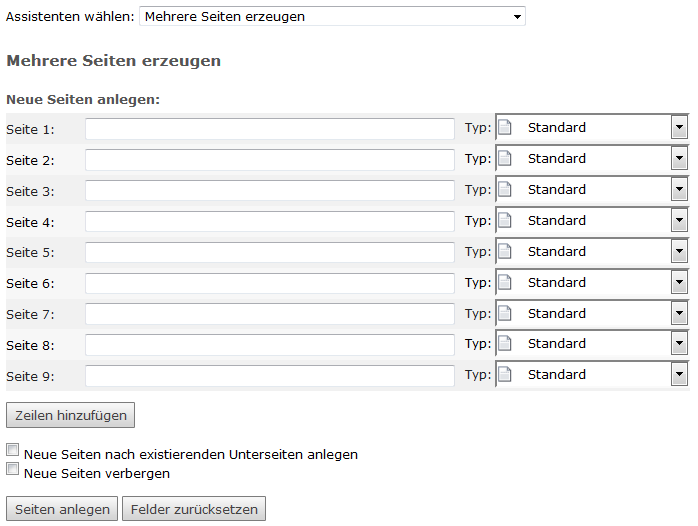The height and width of the screenshot is (526, 698).
Task: Click the page type icon for Seite 8
Action: [505, 344]
